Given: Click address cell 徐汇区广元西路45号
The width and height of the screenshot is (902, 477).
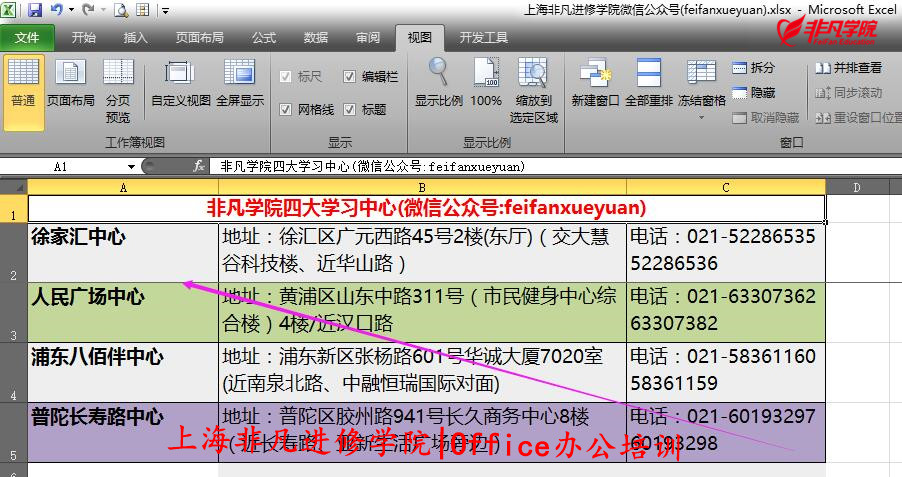Looking at the screenshot, I should point(422,253).
